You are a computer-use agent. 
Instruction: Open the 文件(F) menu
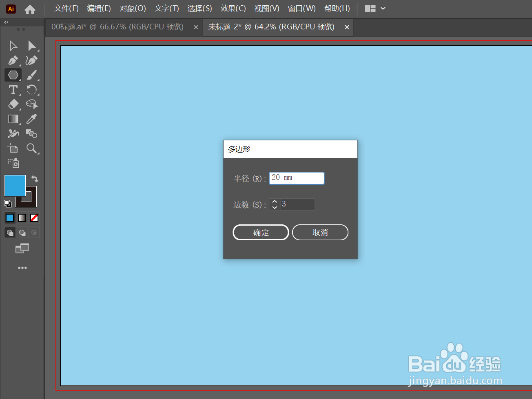(66, 9)
